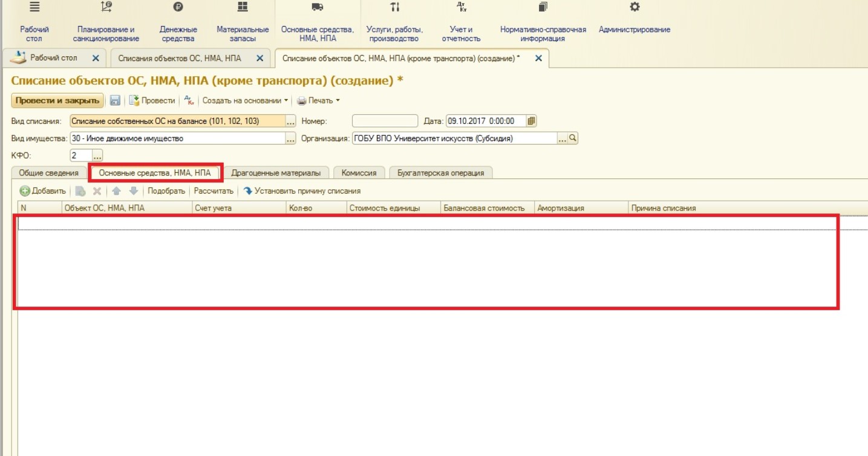Click Балансовая стоимость column header
Image resolution: width=868 pixels, height=456 pixels.
[x=488, y=208]
